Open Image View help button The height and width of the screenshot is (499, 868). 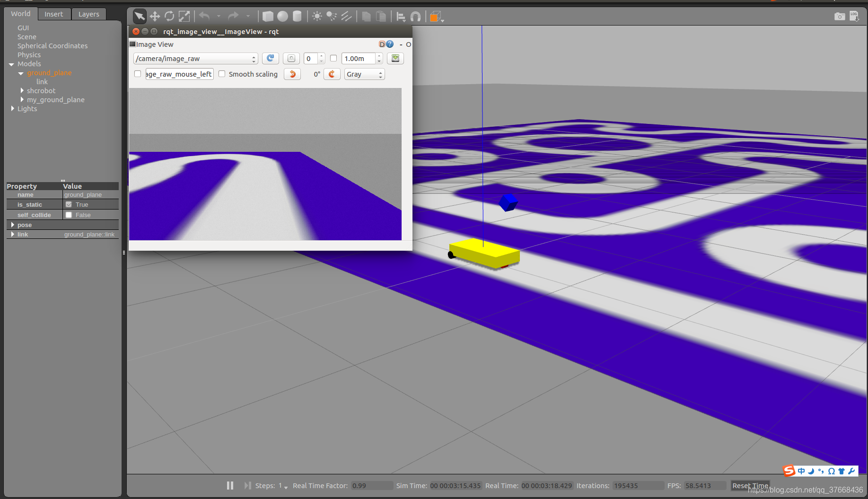tap(390, 44)
